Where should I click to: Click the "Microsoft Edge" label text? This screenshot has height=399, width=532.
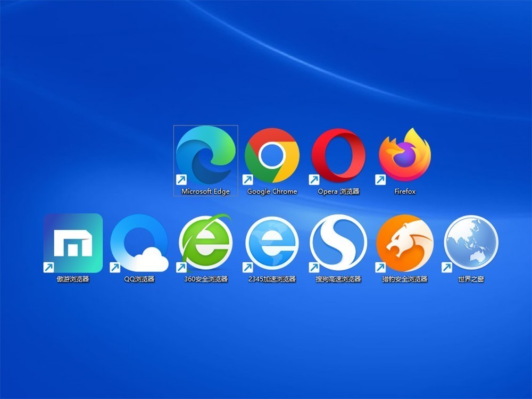click(x=205, y=192)
